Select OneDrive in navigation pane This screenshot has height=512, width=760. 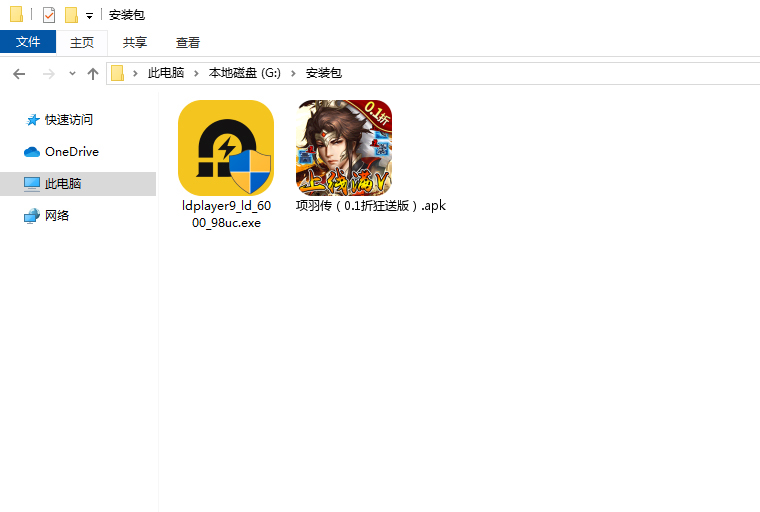tap(72, 152)
